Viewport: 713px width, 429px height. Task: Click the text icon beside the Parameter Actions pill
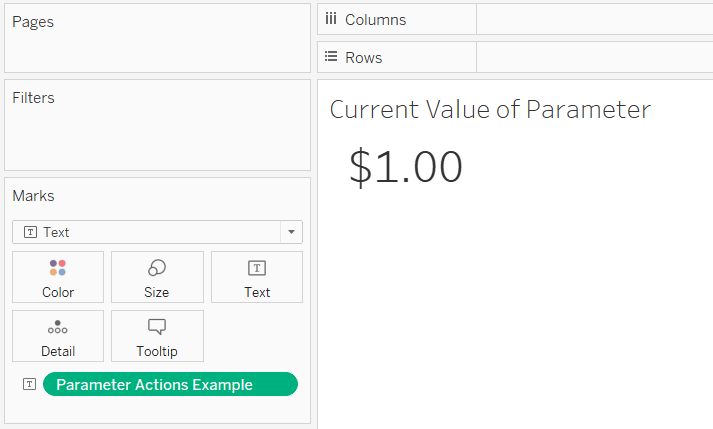30,384
